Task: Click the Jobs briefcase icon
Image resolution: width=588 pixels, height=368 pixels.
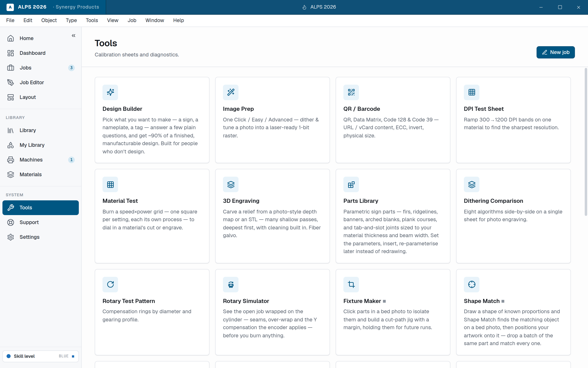Action: tap(10, 68)
